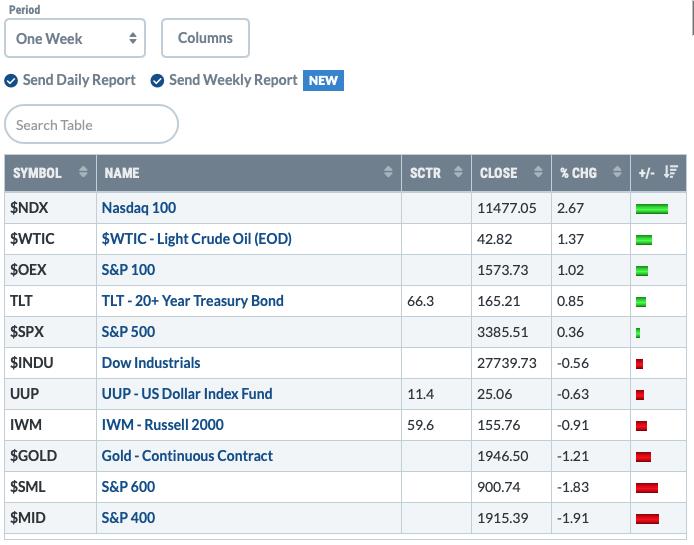694x545 pixels.
Task: Open the TLT - 20+ Year Treasury Bond link
Action: coord(193,301)
